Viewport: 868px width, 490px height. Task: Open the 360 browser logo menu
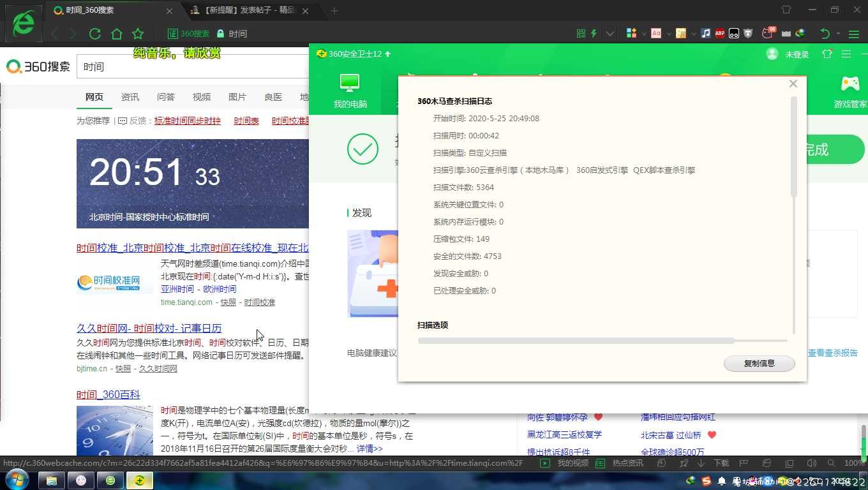24,23
